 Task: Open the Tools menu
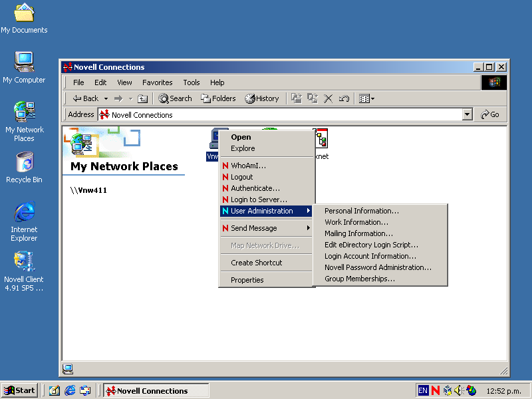[192, 82]
